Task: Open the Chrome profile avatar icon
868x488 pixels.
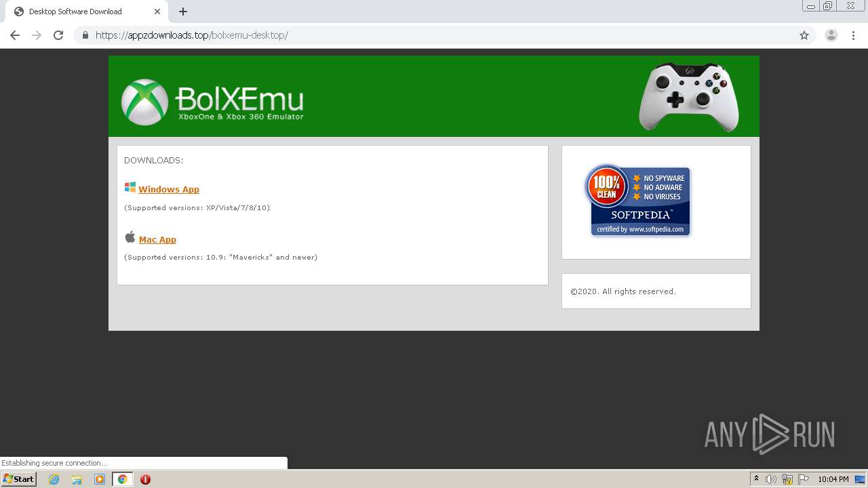Action: coord(831,35)
